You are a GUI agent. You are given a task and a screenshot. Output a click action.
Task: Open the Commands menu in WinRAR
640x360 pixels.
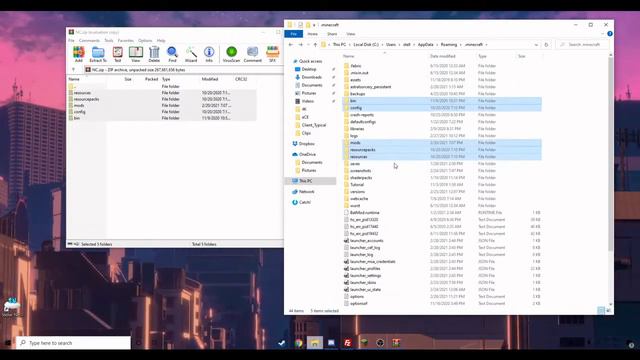point(89,40)
